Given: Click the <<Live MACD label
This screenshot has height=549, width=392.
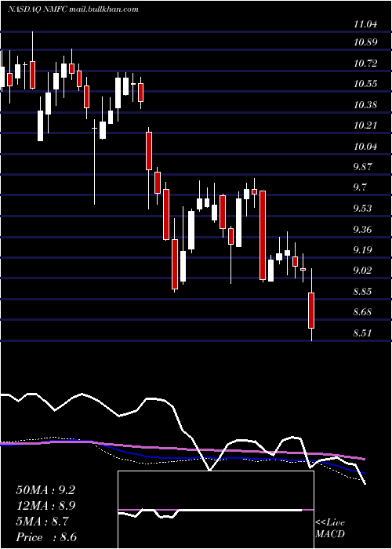Looking at the screenshot, I should point(330,529).
